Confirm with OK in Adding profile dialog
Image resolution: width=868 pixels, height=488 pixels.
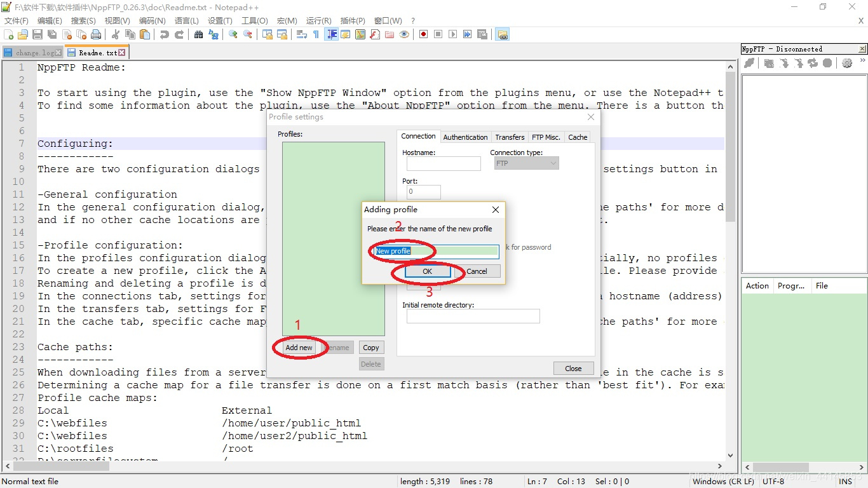[428, 271]
